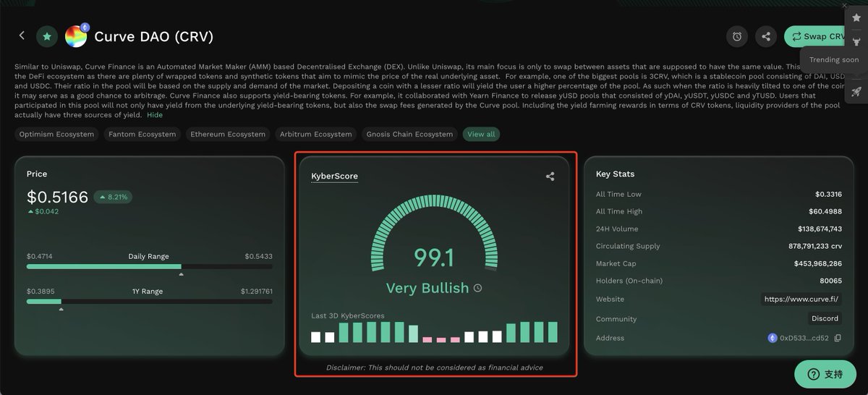Toggle the green star watchlist button beside Curve DAO
The height and width of the screenshot is (395, 868).
(x=47, y=36)
